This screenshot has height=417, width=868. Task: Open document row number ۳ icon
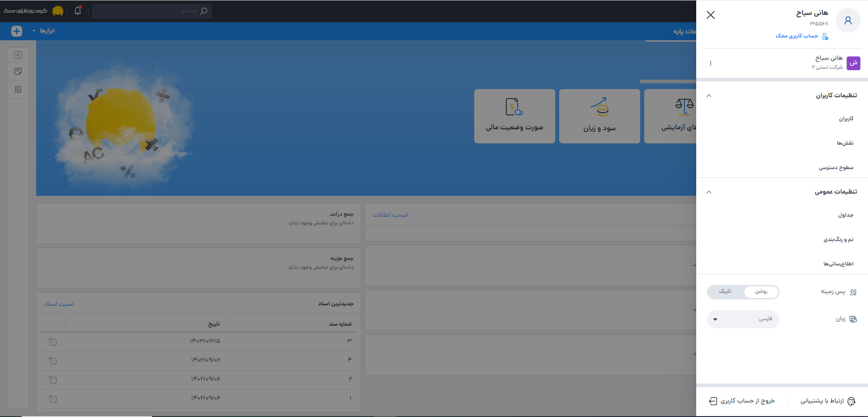pyautogui.click(x=53, y=342)
